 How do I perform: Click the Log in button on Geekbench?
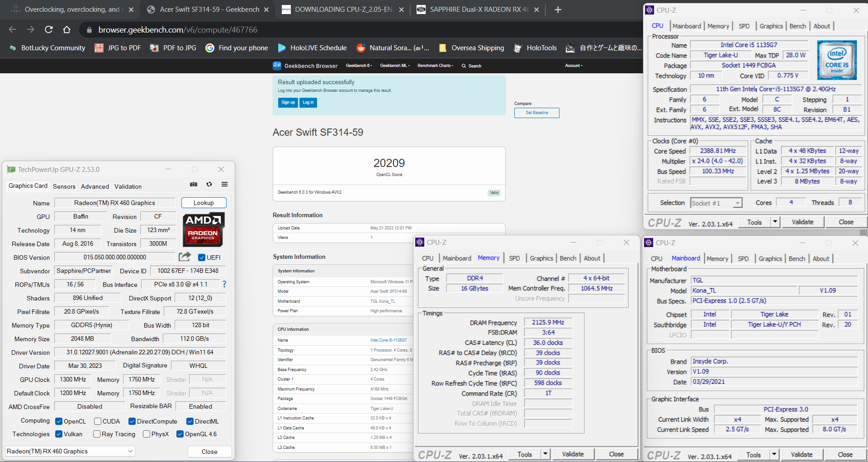tap(308, 103)
